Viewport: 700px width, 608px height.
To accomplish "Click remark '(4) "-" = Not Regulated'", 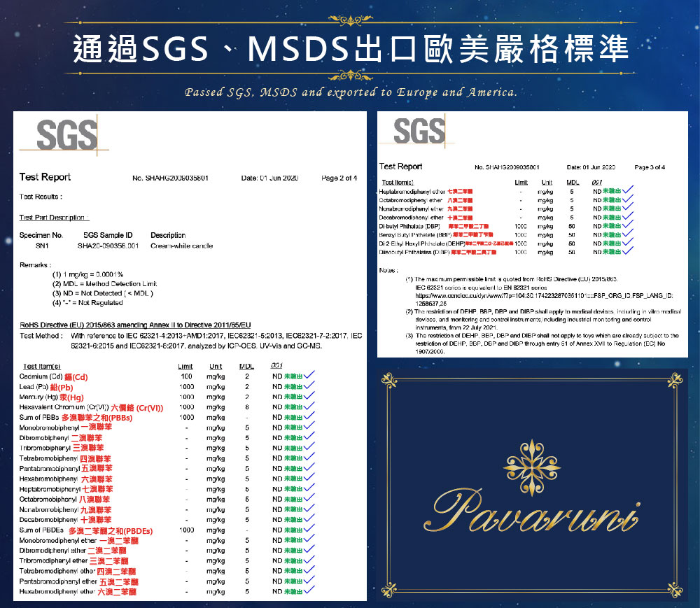I will point(87,303).
